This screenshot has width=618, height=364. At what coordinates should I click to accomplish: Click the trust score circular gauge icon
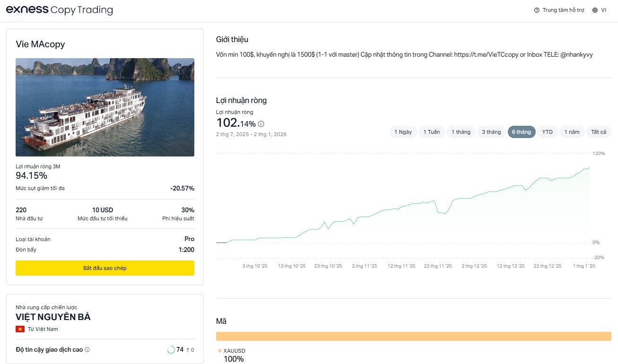point(171,350)
